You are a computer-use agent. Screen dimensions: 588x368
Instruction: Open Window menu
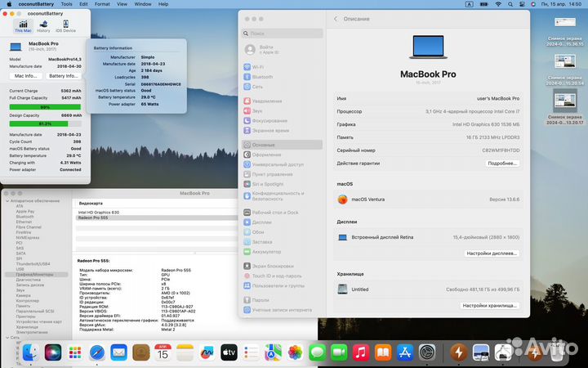[x=143, y=4]
